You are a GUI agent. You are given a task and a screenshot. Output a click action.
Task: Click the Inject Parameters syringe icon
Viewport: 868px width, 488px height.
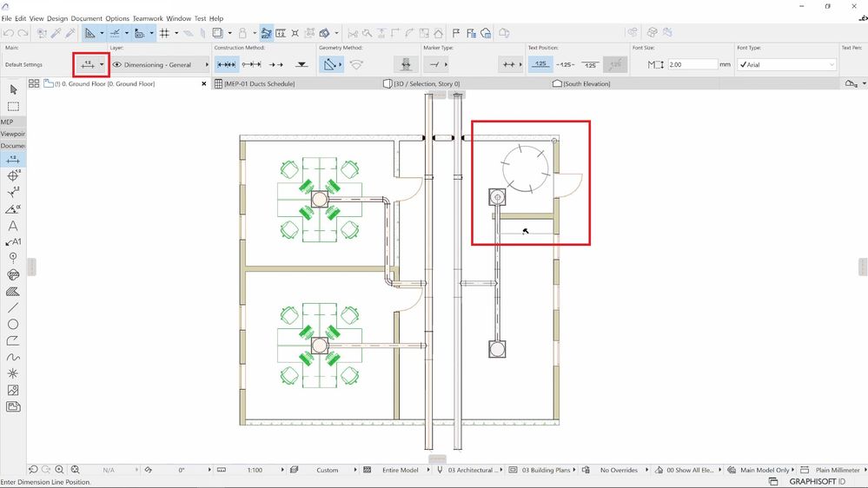pyautogui.click(x=70, y=33)
